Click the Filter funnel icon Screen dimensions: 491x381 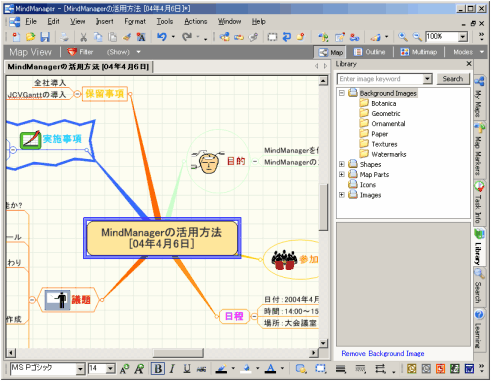pos(72,52)
